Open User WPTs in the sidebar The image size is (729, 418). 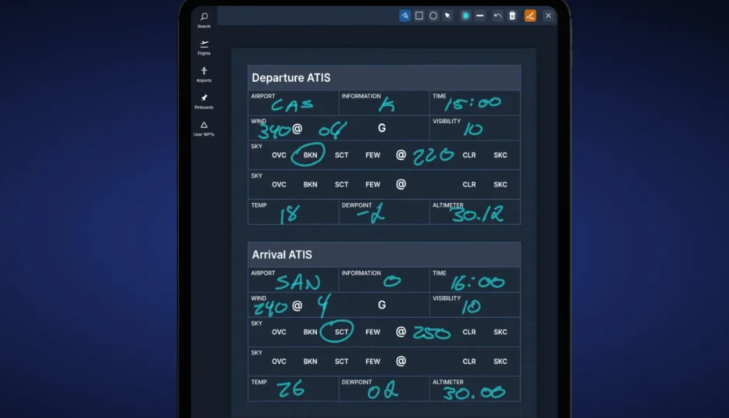(x=204, y=128)
